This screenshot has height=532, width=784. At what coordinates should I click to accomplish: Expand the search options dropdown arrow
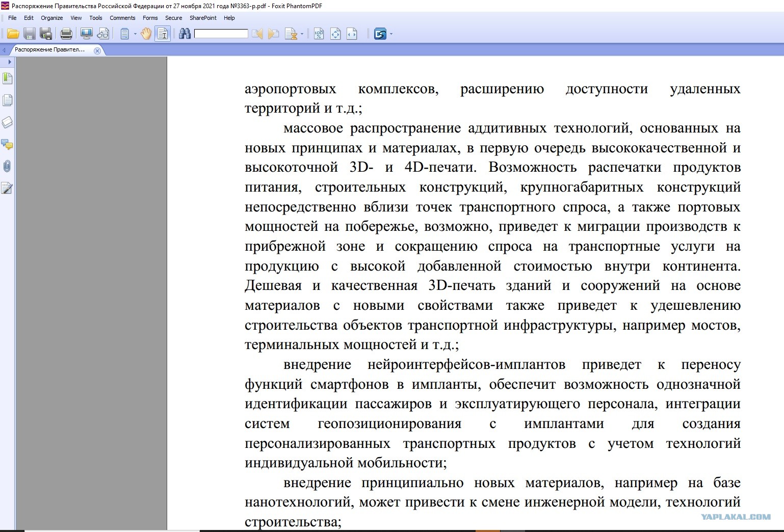(302, 34)
